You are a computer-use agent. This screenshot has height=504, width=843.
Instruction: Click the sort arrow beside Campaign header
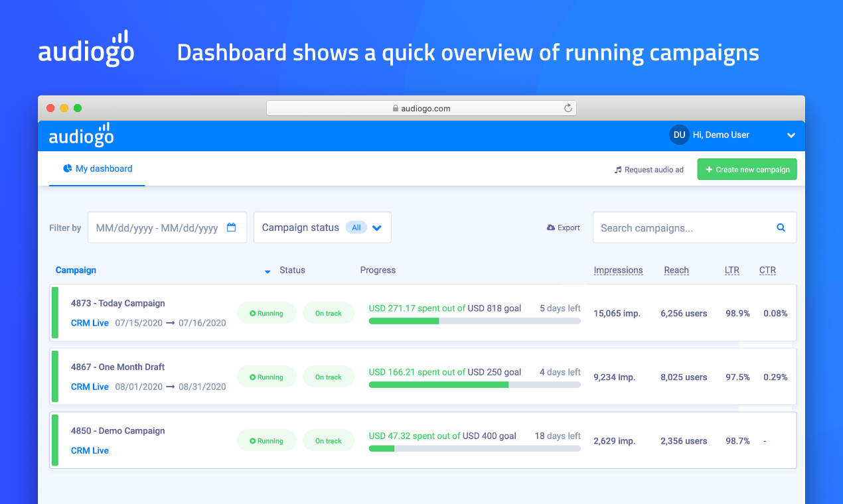[268, 271]
